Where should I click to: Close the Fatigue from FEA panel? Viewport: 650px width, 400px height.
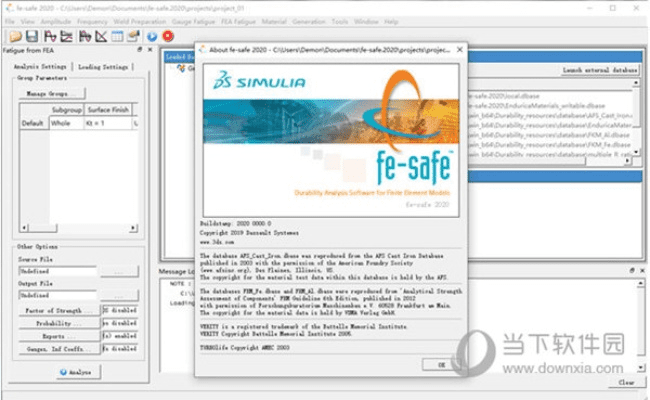click(149, 52)
